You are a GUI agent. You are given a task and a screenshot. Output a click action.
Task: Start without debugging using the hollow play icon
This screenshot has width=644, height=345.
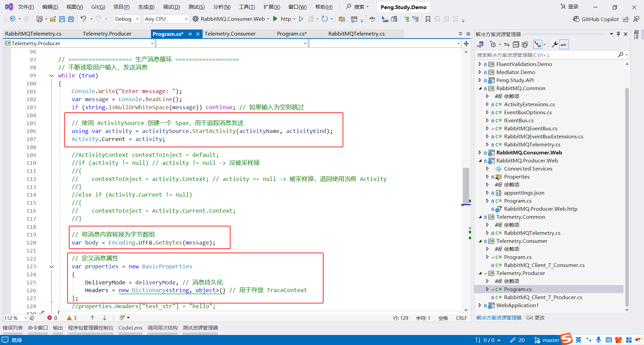coord(301,19)
